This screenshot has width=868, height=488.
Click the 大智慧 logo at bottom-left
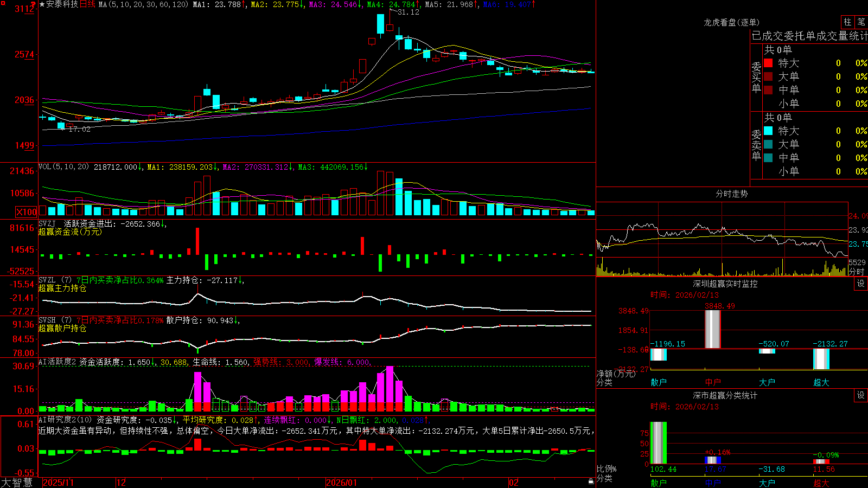pyautogui.click(x=17, y=483)
